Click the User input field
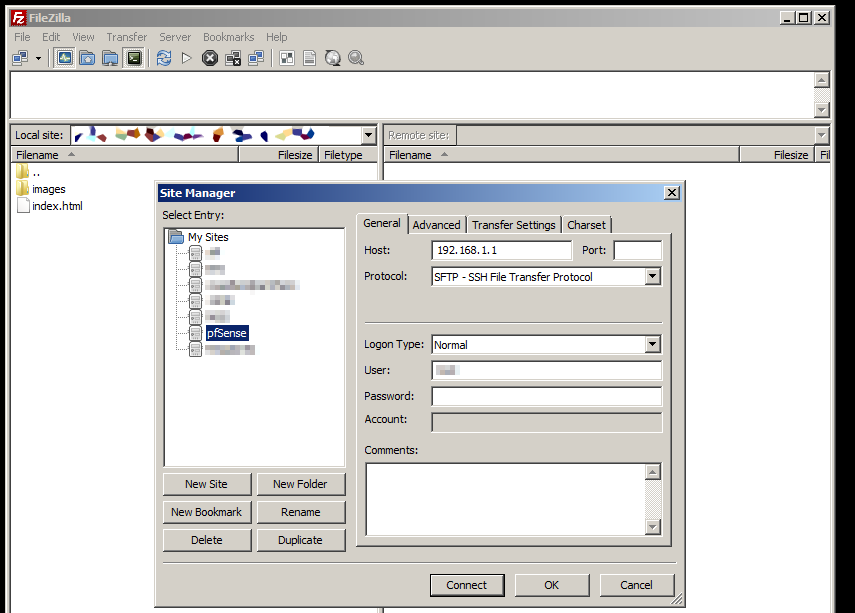Viewport: 855px width, 613px height. coord(546,370)
